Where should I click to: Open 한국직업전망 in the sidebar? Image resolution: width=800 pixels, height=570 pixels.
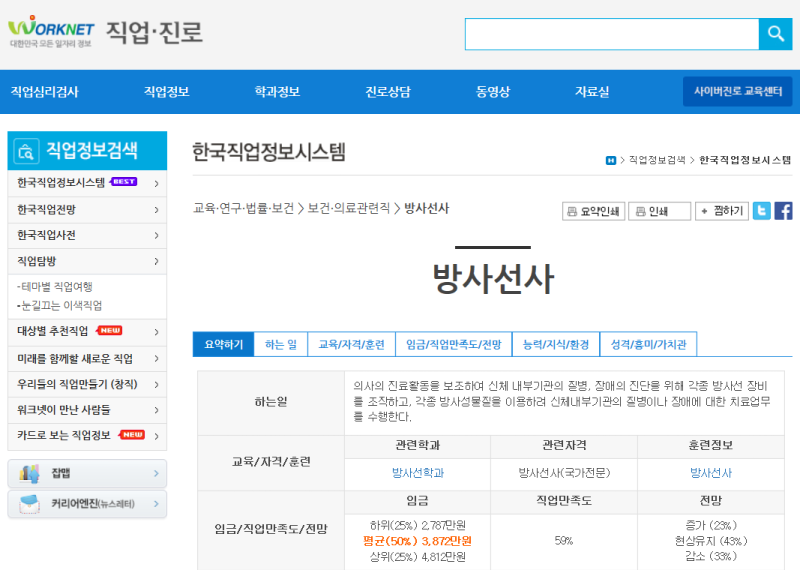click(46, 210)
